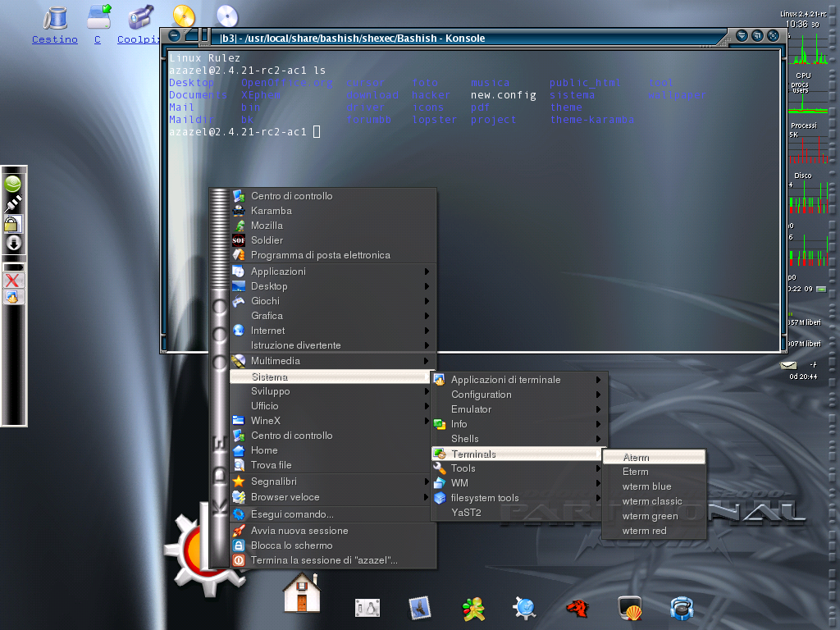Open the Coolpix camera desktop icon
840x630 pixels.
(x=140, y=24)
